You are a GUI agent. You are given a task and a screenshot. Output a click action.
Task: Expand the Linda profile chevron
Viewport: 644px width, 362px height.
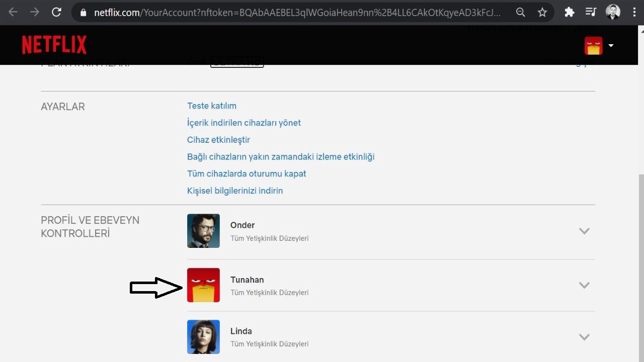(x=584, y=337)
